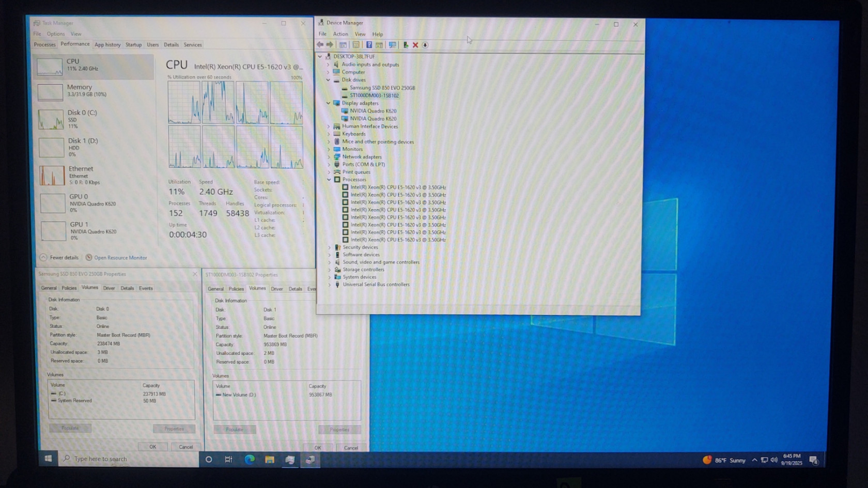Open the Windows Start menu
Viewport: 868px width, 488px height.
[x=48, y=459]
